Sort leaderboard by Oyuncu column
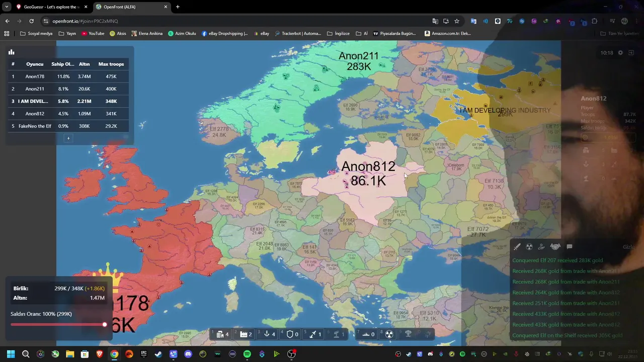The height and width of the screenshot is (362, 644). click(x=35, y=64)
